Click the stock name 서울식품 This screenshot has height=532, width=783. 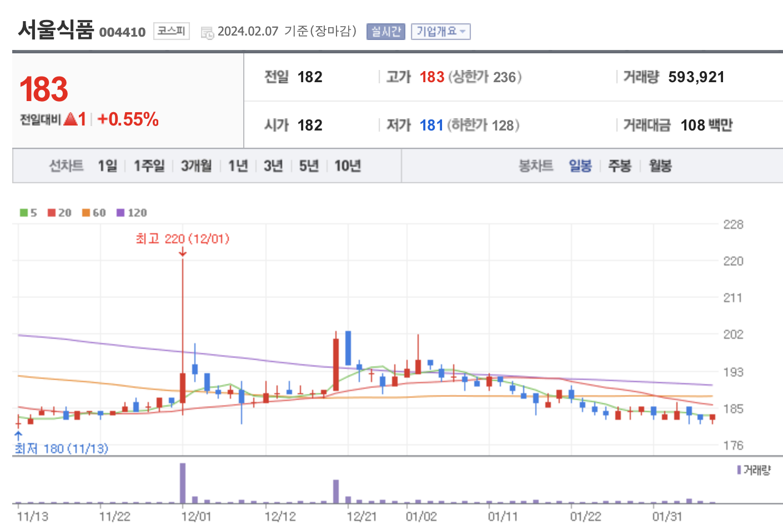(x=56, y=29)
